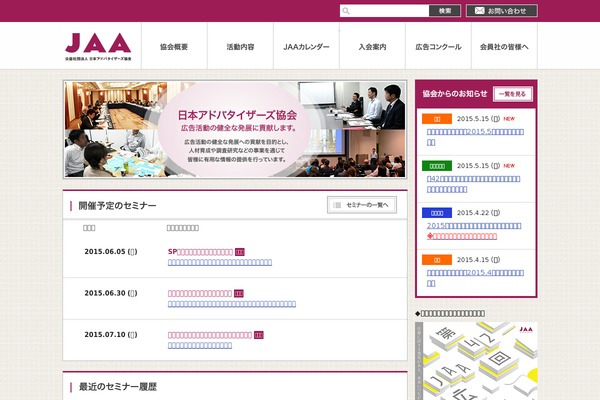Open the 広告コンクール menu item
The width and height of the screenshot is (600, 400).
click(439, 47)
